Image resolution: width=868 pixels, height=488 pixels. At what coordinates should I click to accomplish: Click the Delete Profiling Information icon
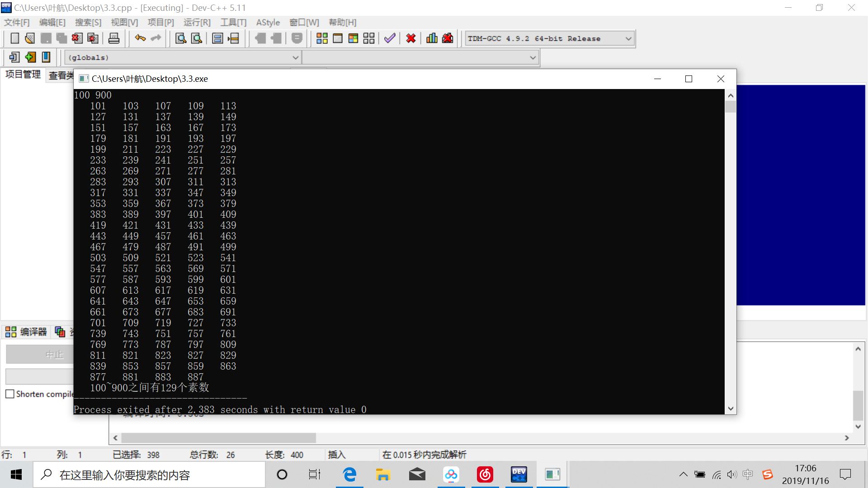click(x=448, y=38)
